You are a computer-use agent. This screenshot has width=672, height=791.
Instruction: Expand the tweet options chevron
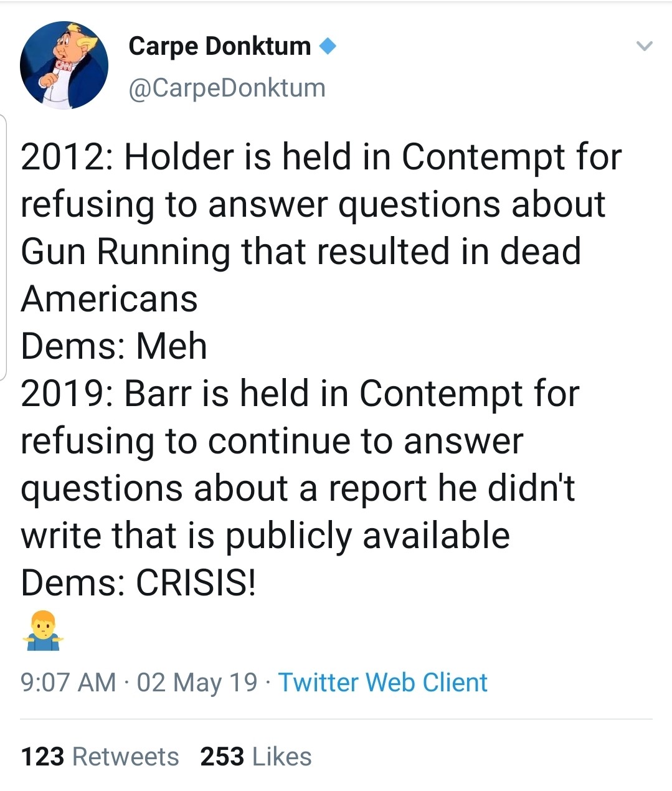click(x=644, y=46)
